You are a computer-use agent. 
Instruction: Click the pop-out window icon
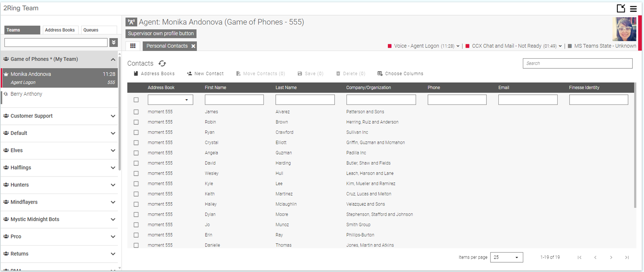coord(621,8)
